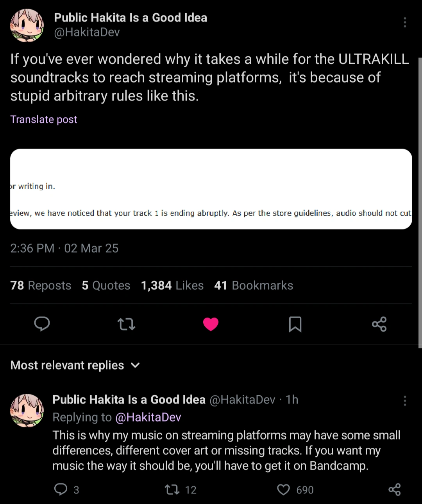Click the Translate post link
The image size is (422, 504).
coord(43,119)
